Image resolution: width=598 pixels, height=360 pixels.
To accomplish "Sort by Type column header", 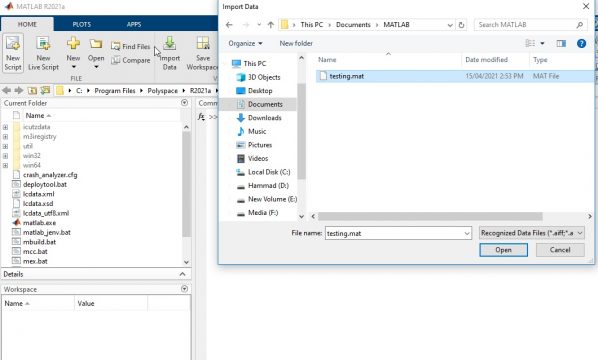I will (x=540, y=60).
